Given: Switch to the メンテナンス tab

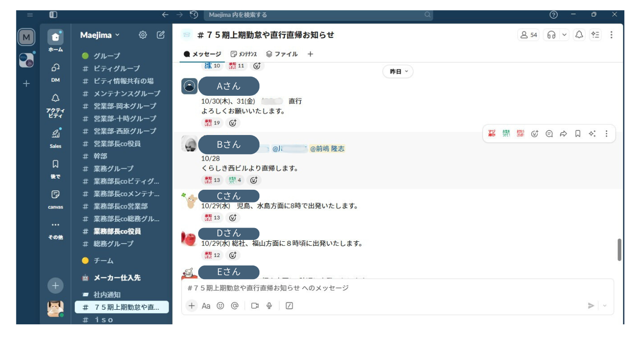Looking at the screenshot, I should point(244,54).
